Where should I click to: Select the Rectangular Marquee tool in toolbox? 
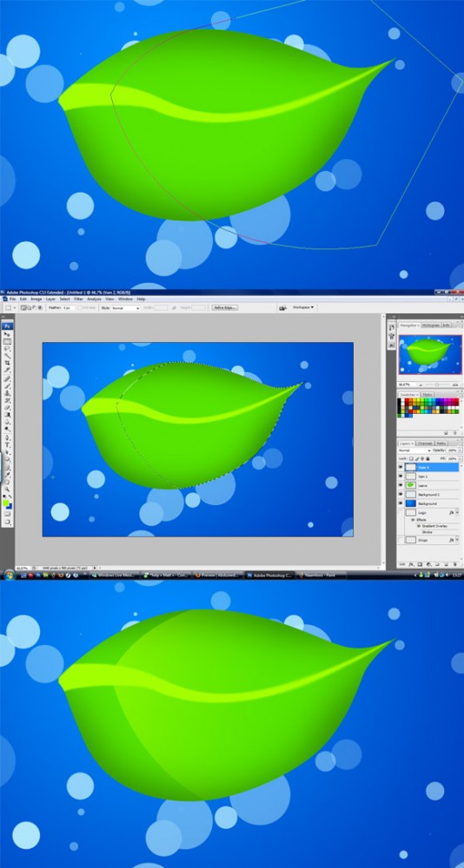pyautogui.click(x=7, y=341)
